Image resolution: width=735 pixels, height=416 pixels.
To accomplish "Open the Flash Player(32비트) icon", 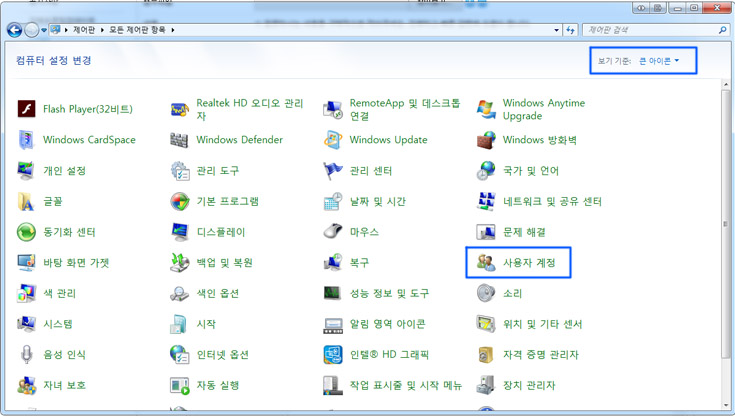I will (26, 109).
